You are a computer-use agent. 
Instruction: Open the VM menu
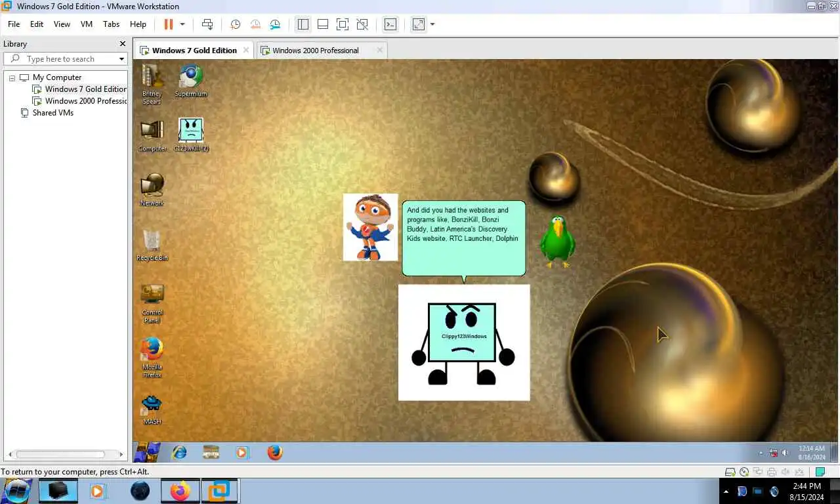(x=87, y=24)
